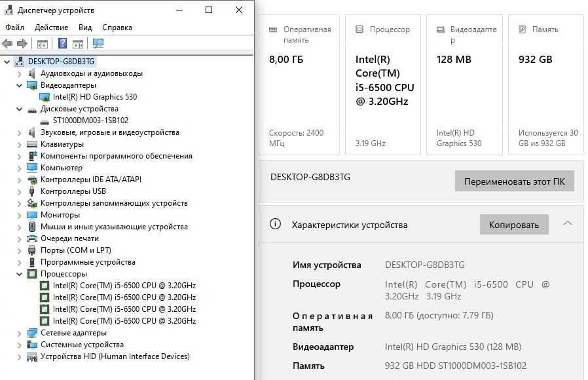Click the scan hardware monitor toolbar icon
Screen dimensions: 588x380
(98, 43)
